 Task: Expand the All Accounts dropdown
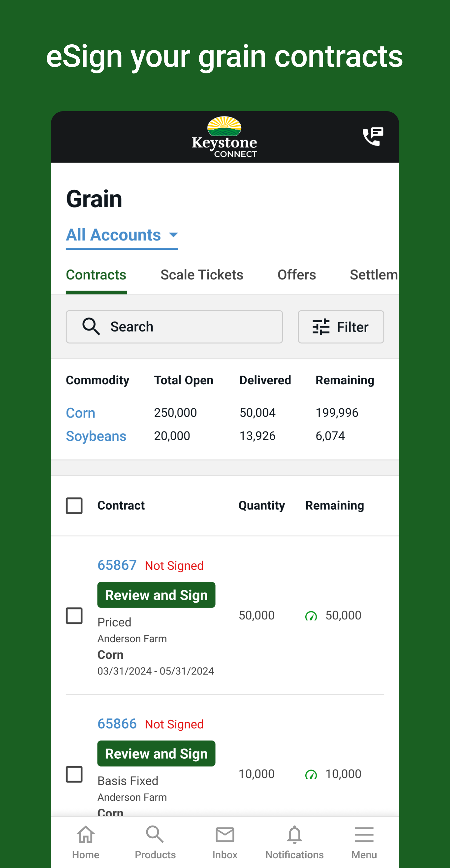(x=122, y=235)
